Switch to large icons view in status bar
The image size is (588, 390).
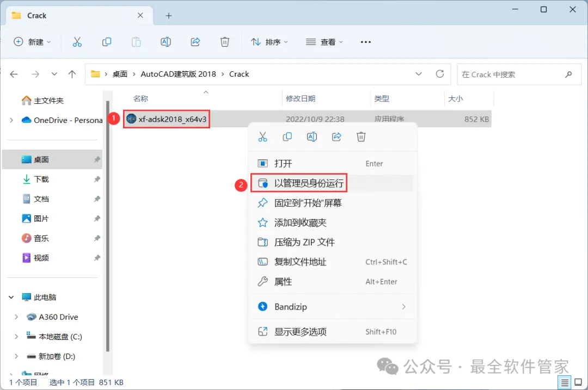click(x=578, y=382)
